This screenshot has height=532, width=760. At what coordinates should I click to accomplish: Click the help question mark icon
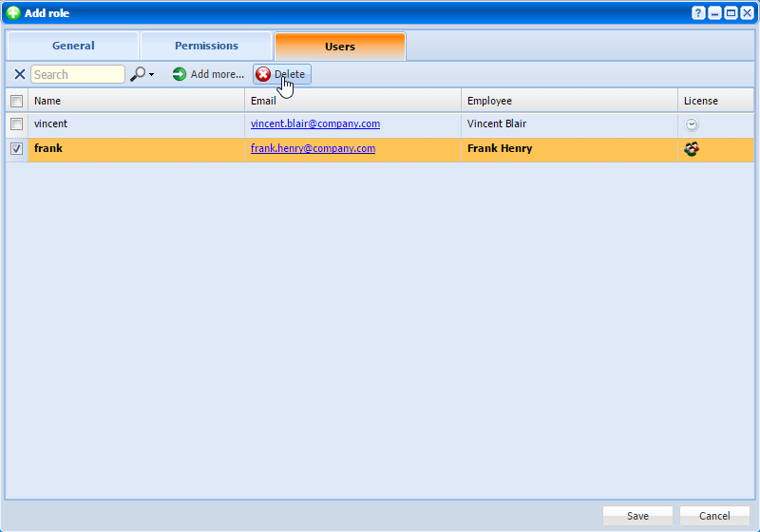(x=698, y=13)
